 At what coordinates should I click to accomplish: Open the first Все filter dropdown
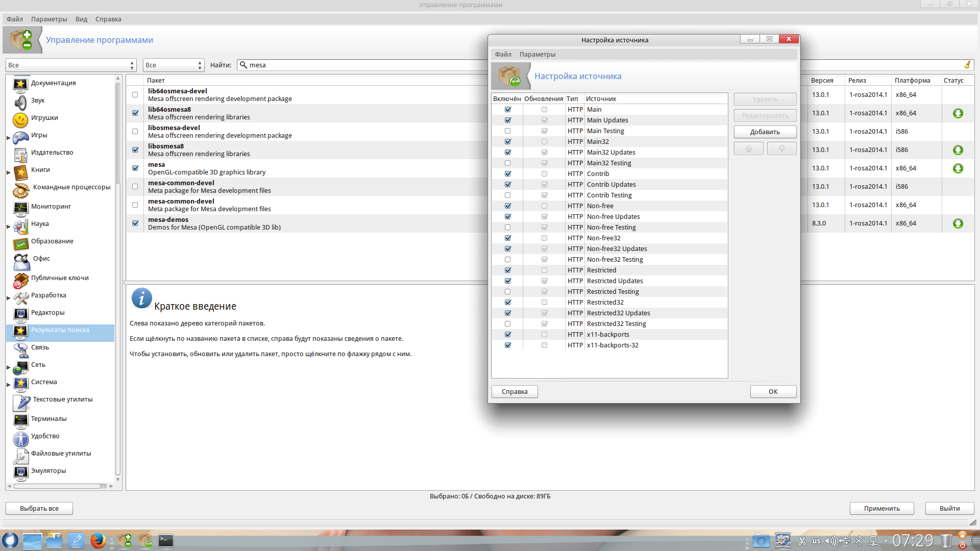pos(71,65)
